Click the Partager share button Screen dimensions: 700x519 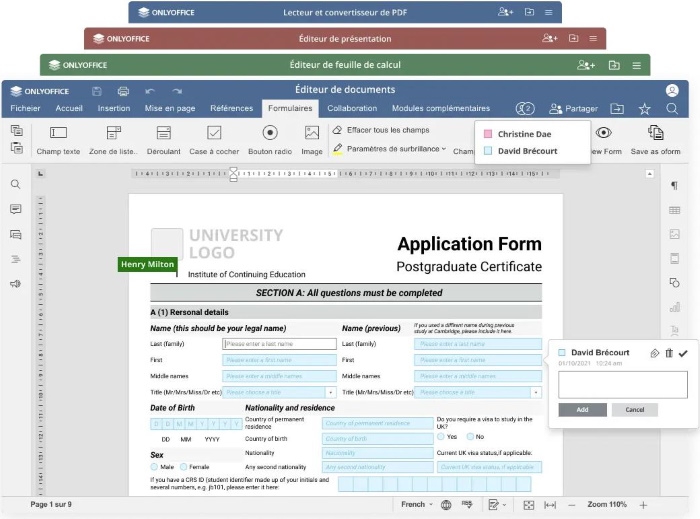573,109
